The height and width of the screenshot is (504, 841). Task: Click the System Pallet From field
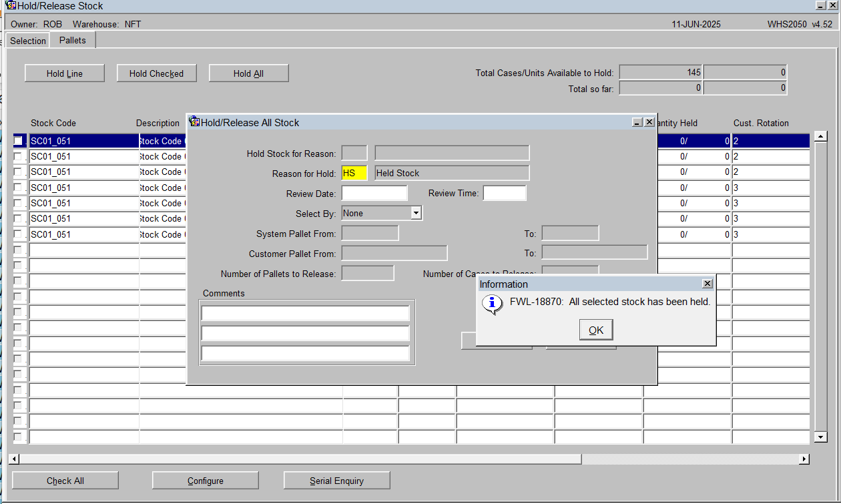[x=370, y=233]
